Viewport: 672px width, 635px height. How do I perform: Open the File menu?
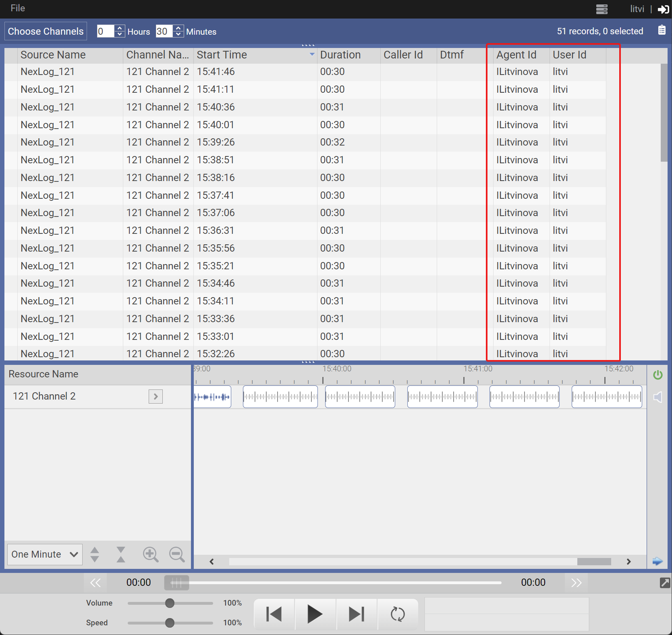pos(17,8)
